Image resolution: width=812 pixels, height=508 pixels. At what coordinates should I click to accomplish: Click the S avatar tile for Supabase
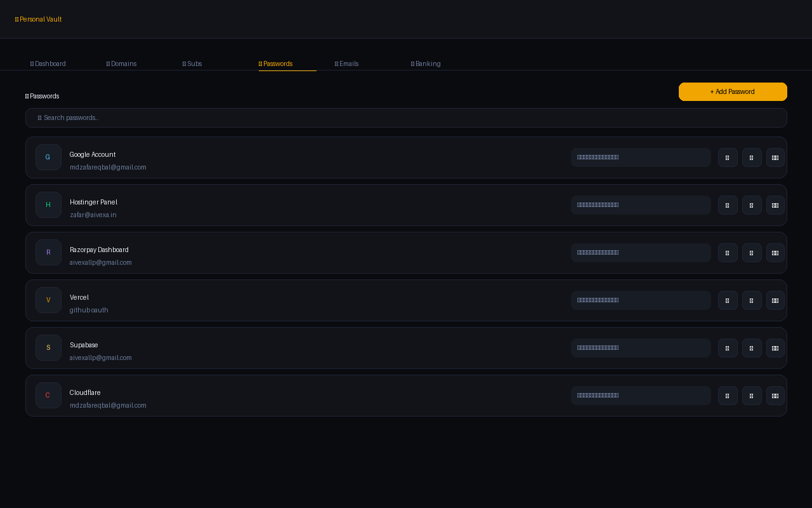[x=48, y=348]
